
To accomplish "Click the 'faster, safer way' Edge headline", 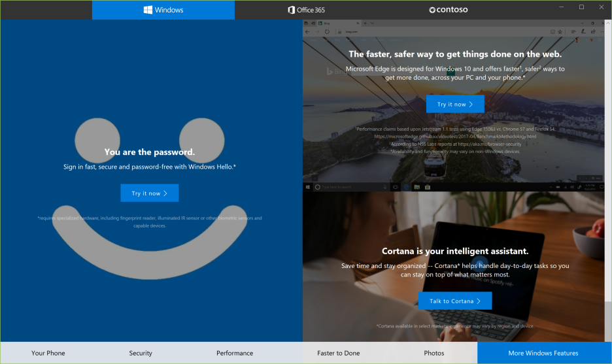I will coord(455,55).
